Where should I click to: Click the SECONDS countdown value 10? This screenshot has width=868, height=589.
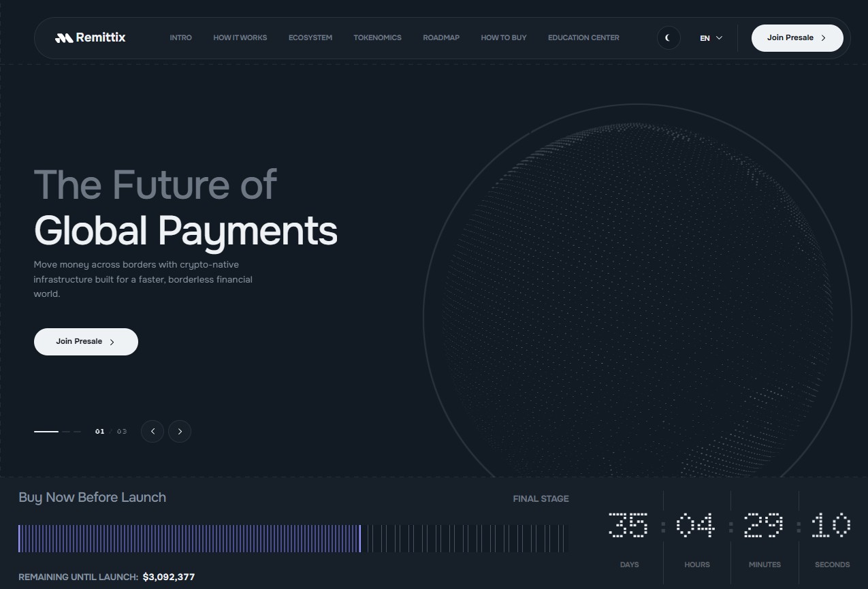(831, 526)
